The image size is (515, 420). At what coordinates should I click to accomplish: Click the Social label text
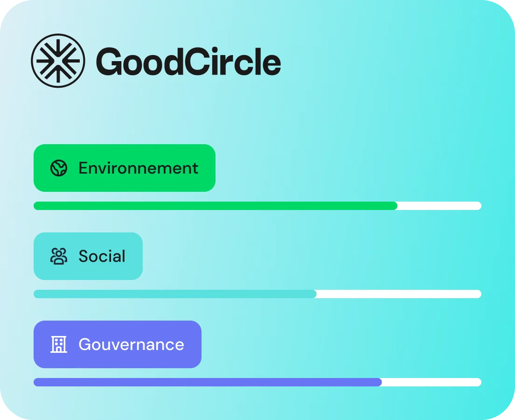(102, 256)
